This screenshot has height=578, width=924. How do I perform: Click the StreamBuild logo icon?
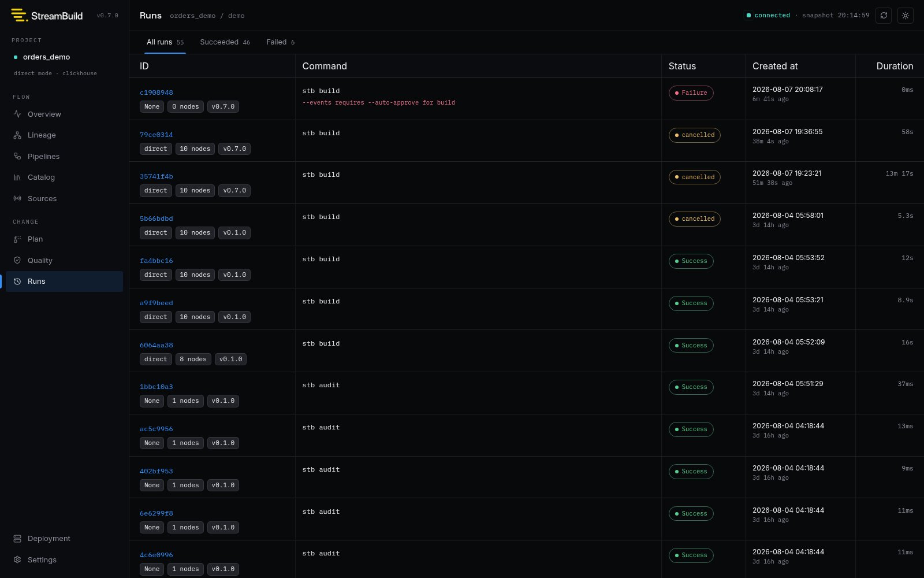tap(20, 16)
